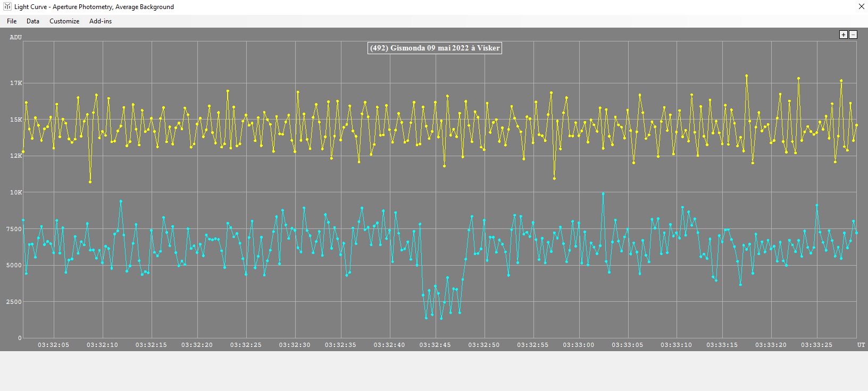
Task: Close the Light Curve window
Action: (862, 7)
